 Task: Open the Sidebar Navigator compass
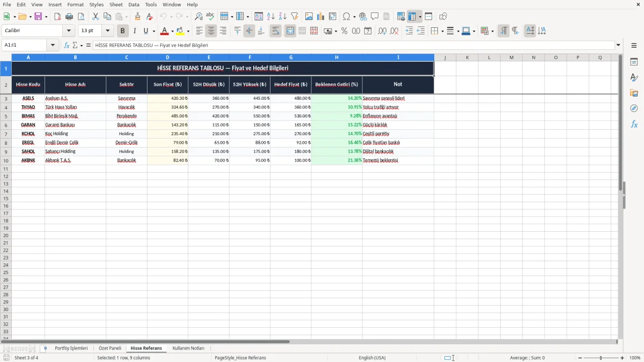634,108
